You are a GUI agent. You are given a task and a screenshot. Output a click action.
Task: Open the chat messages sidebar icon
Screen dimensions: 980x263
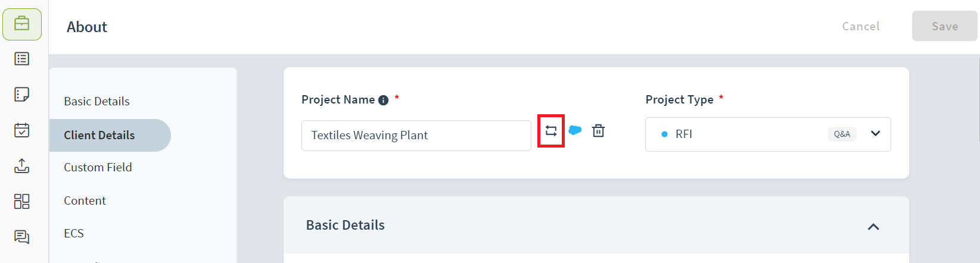click(22, 237)
